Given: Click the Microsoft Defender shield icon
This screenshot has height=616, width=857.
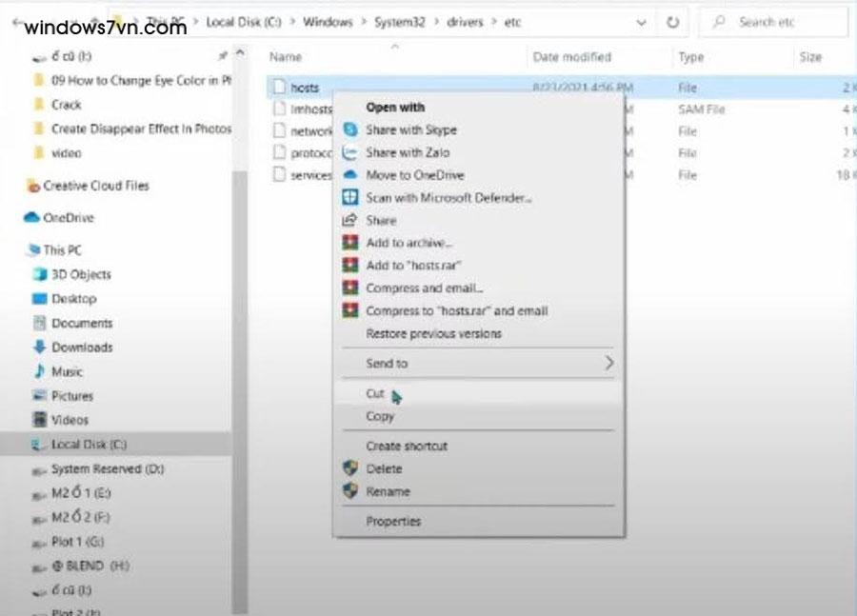Looking at the screenshot, I should pos(349,198).
